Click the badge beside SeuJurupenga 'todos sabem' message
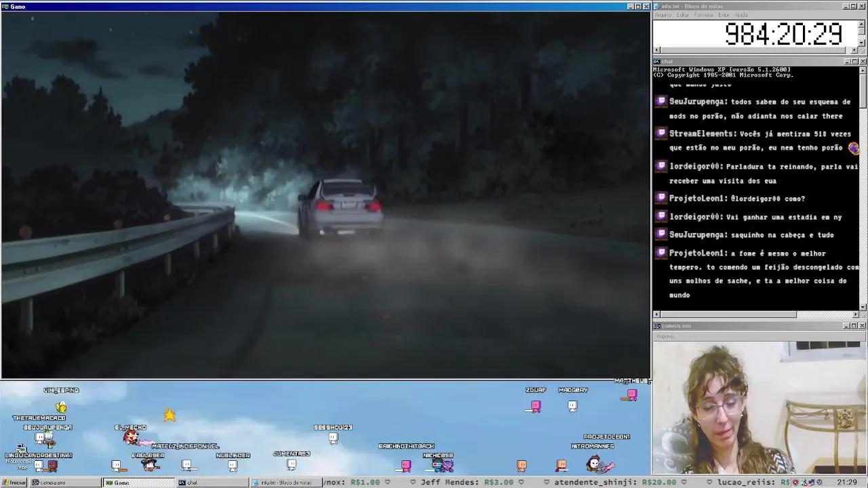 tap(662, 102)
